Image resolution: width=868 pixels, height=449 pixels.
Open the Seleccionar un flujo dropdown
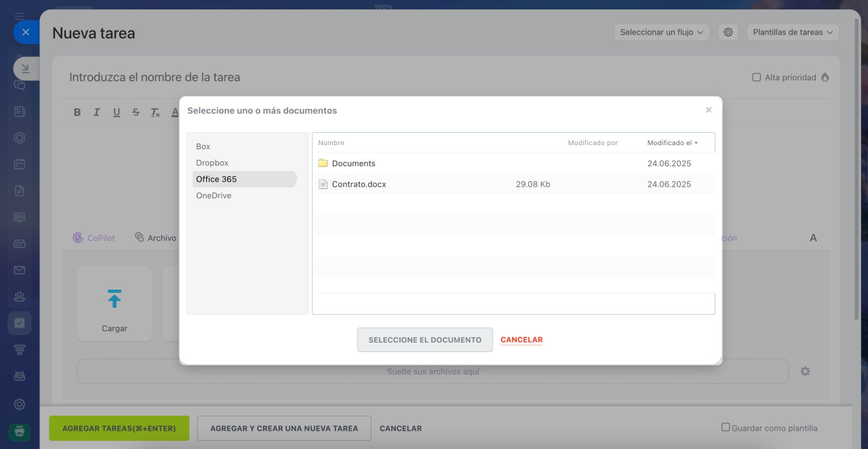662,32
